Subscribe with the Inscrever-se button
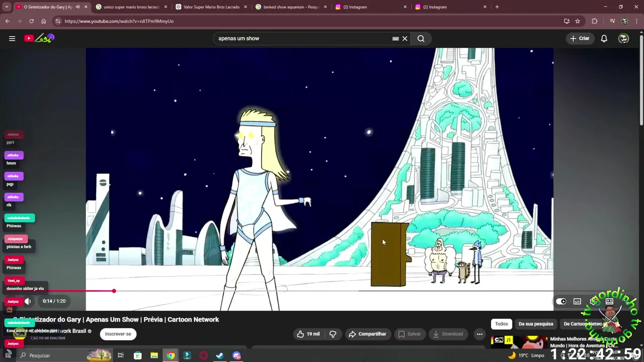The image size is (644, 362). tap(118, 334)
